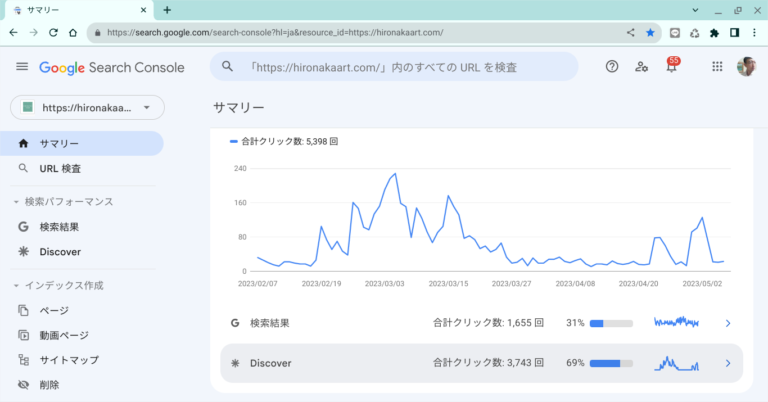Open the Help question mark icon

[x=612, y=67]
